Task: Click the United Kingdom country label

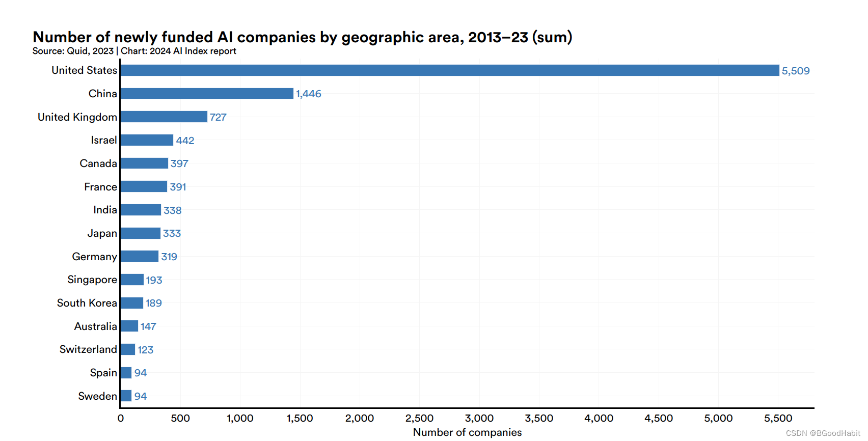Action: coord(77,117)
